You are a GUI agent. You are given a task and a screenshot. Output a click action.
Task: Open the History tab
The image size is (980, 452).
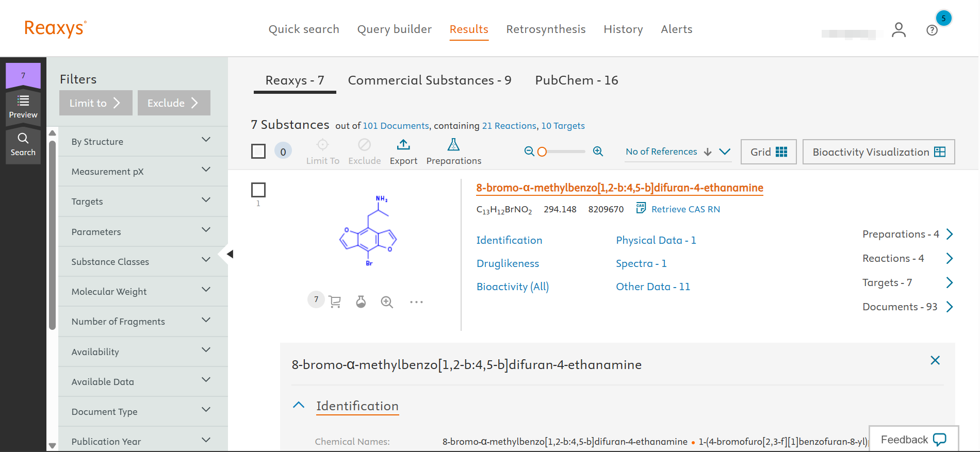coord(623,29)
